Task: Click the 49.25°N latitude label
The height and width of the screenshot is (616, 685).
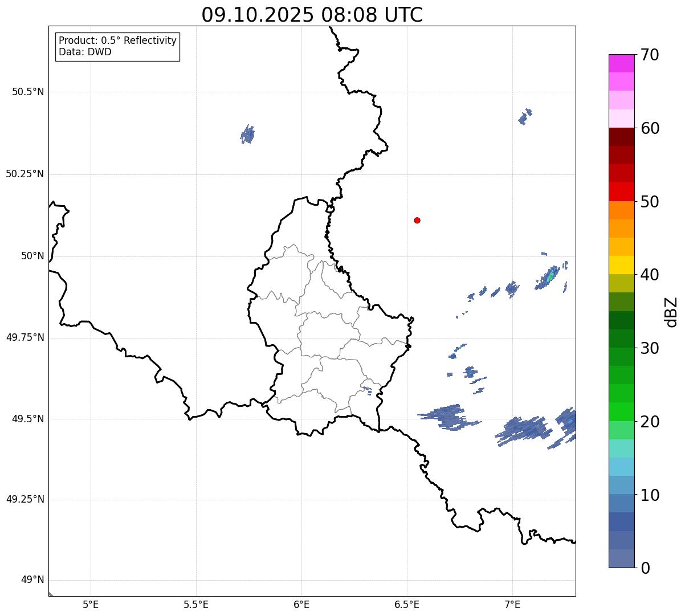Action: (25, 499)
